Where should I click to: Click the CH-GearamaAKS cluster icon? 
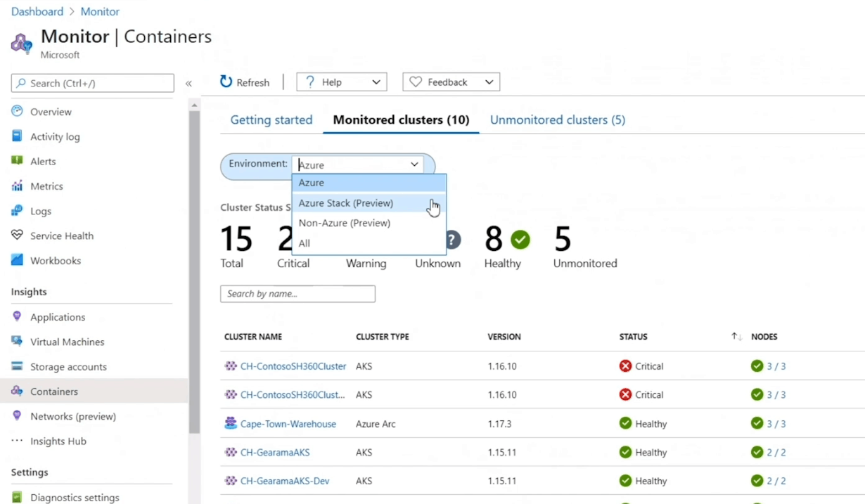point(231,452)
